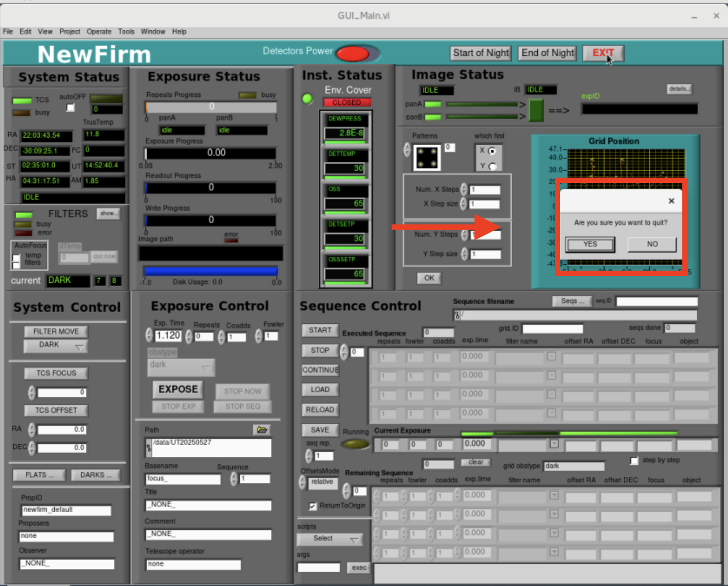Select the X which-first radio button
728x586 pixels.
pyautogui.click(x=492, y=151)
